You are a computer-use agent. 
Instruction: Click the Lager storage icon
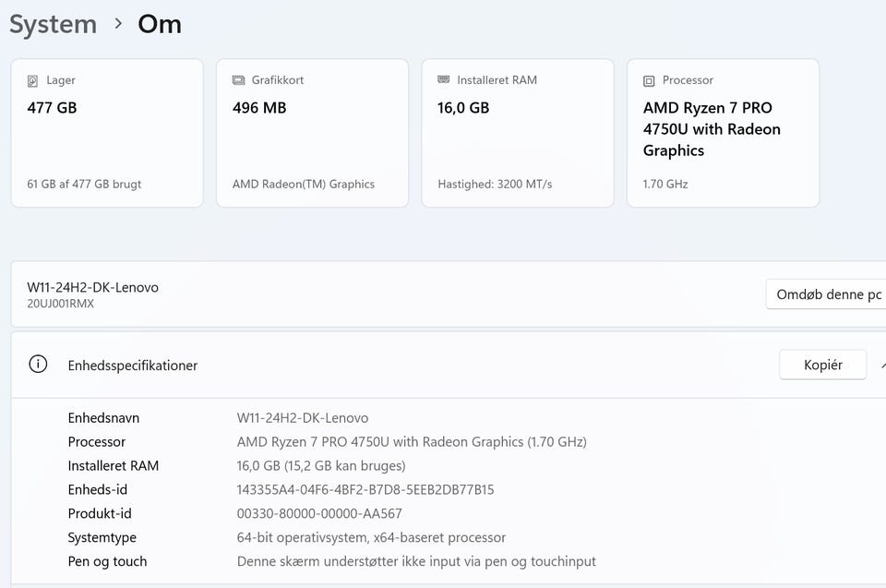coord(33,80)
